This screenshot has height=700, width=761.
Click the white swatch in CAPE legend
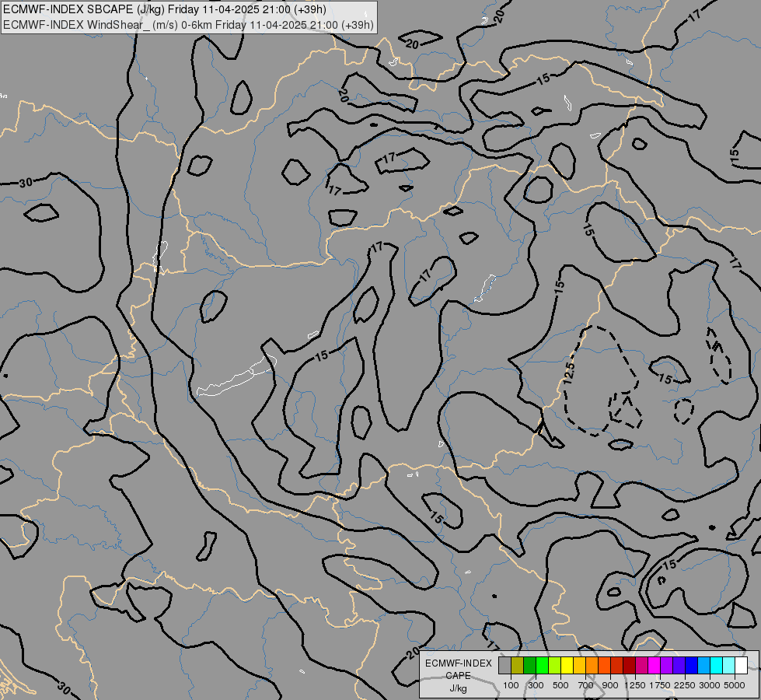click(741, 665)
